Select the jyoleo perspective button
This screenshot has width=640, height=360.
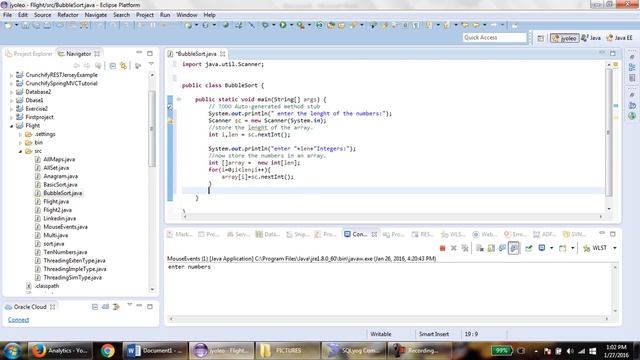point(564,38)
